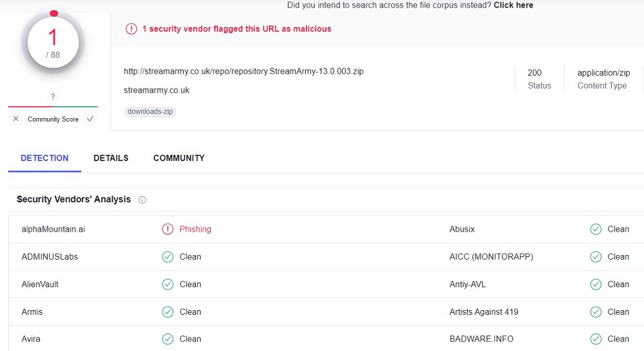This screenshot has height=351, width=644.
Task: Click the downloads-zip tag
Action: tap(150, 111)
